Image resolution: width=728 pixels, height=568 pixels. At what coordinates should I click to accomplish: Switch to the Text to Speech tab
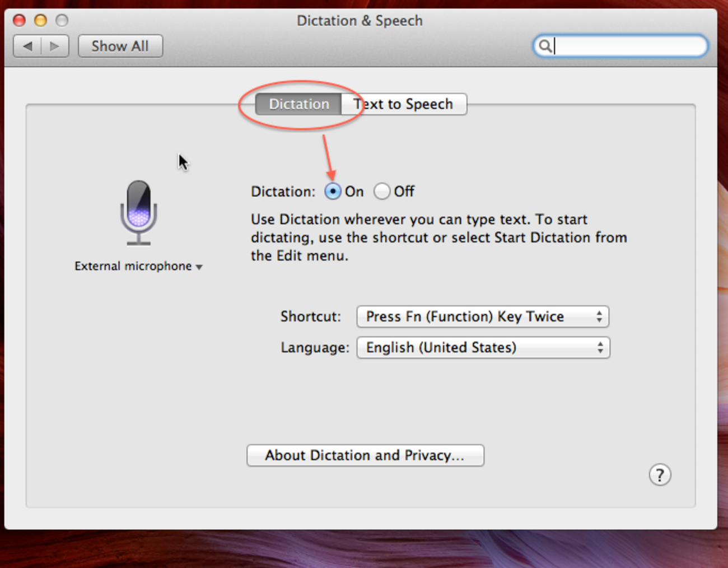click(403, 104)
